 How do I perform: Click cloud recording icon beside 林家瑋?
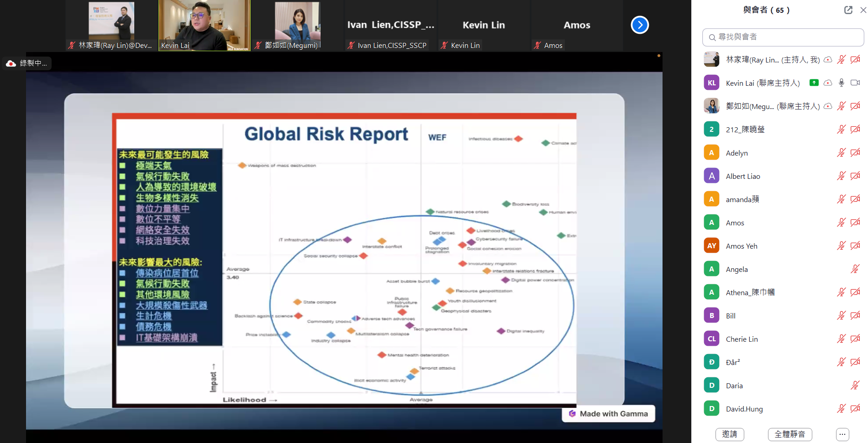[828, 60]
